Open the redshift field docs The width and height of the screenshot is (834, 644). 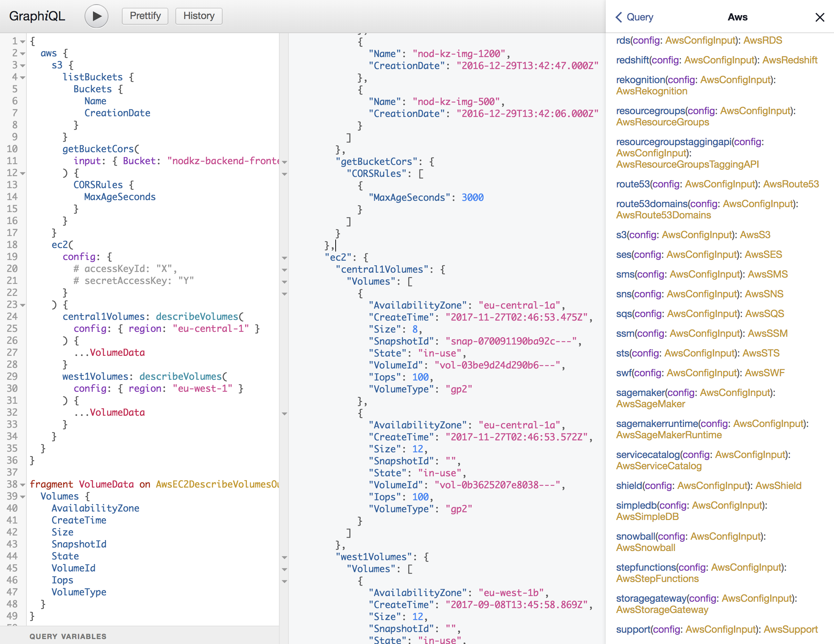[633, 60]
